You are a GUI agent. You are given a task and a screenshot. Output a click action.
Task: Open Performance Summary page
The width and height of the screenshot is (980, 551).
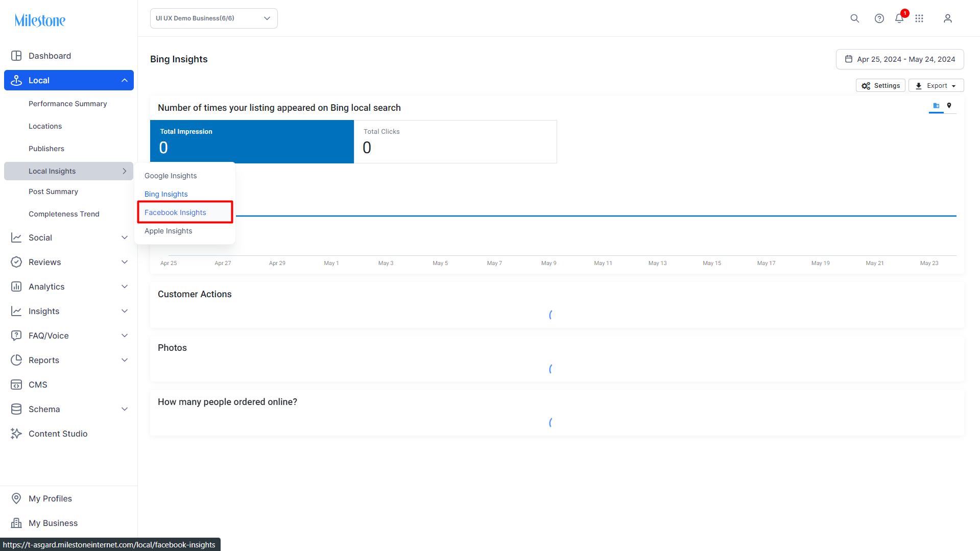tap(68, 104)
